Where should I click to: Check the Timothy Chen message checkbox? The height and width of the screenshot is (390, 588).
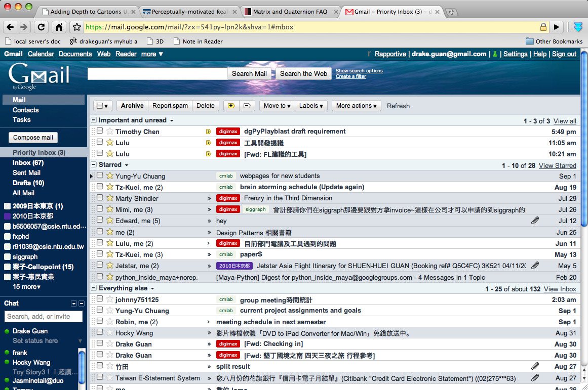click(x=100, y=131)
